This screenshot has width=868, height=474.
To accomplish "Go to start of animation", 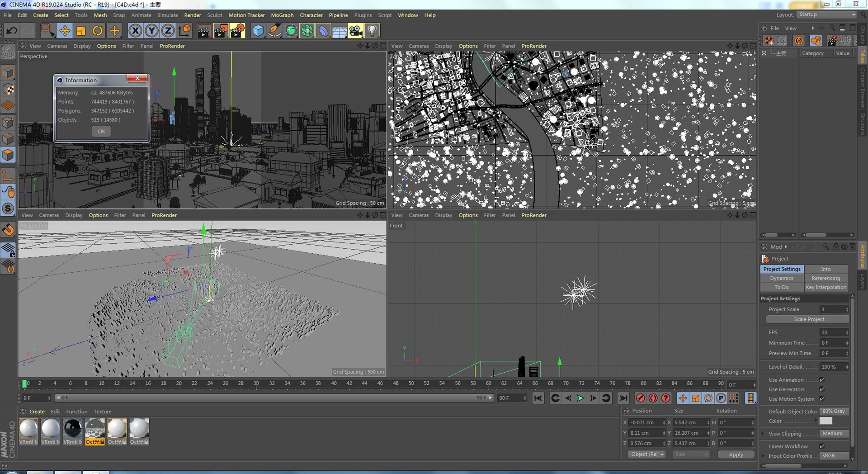I will click(538, 398).
